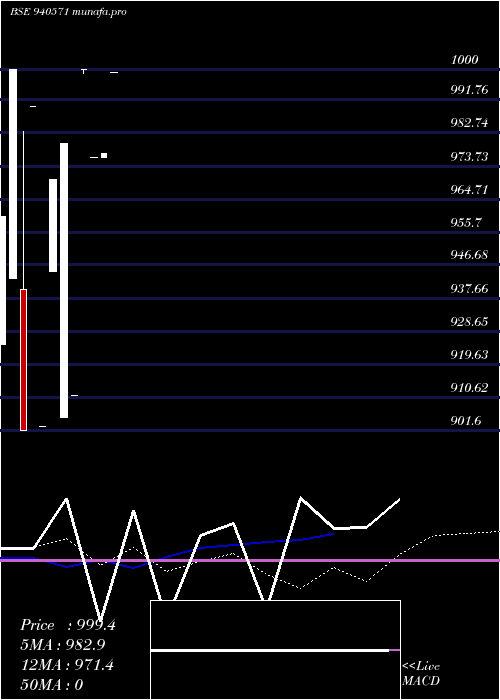The width and height of the screenshot is (500, 700).
Task: Select the 937.66 price axis label
Action: [x=469, y=289]
